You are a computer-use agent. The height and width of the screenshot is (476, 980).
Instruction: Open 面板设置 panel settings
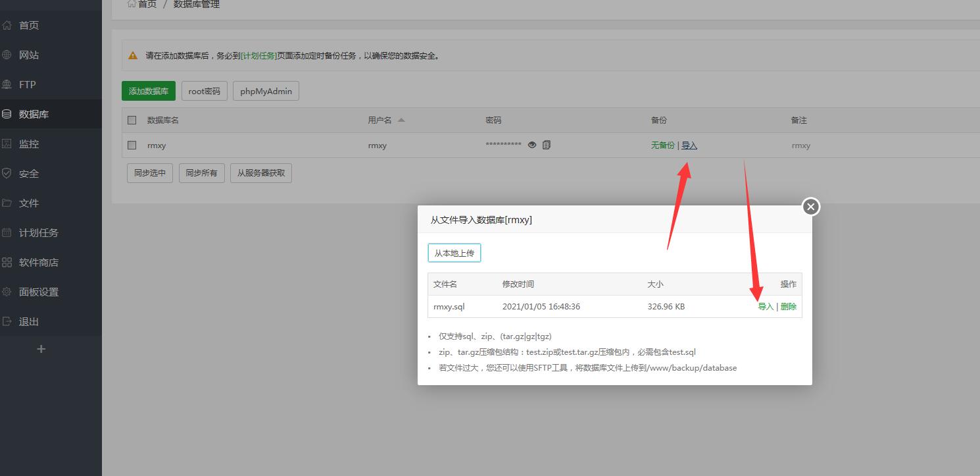pos(38,292)
